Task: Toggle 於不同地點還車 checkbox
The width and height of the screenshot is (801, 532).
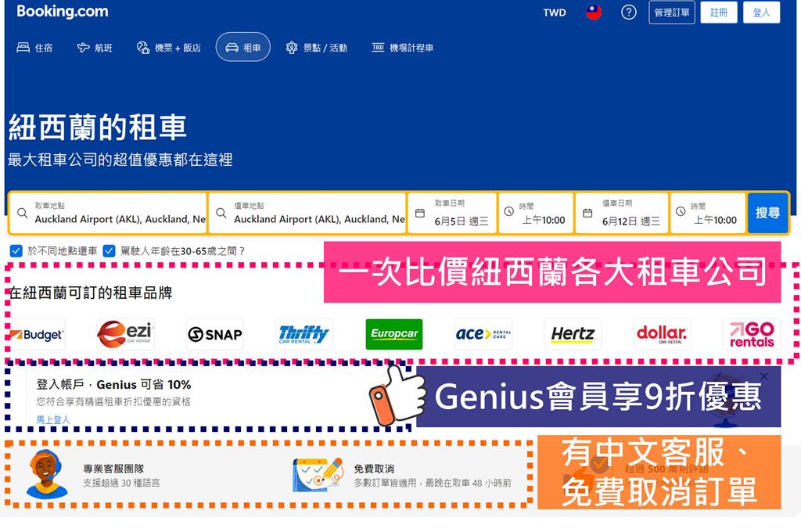Action: click(16, 251)
